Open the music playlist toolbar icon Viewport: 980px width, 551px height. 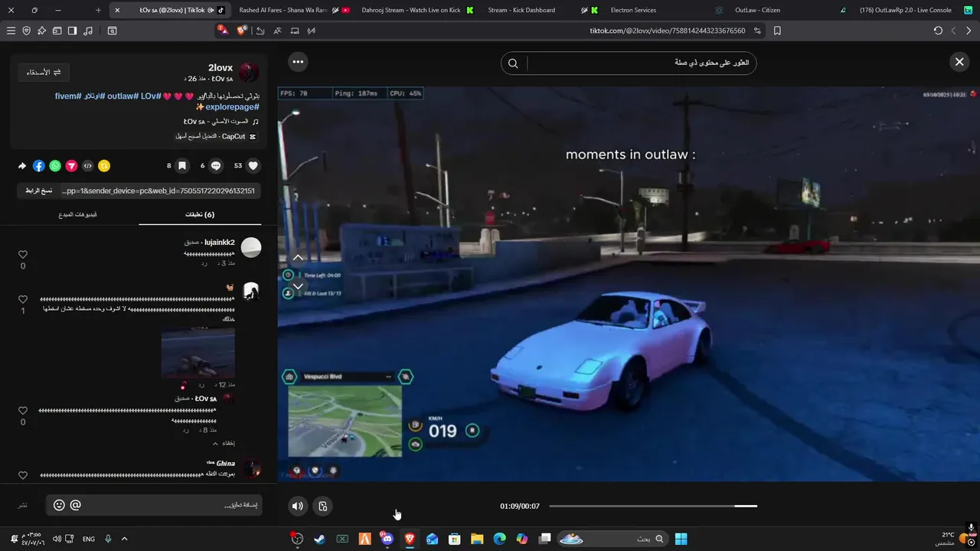[88, 31]
